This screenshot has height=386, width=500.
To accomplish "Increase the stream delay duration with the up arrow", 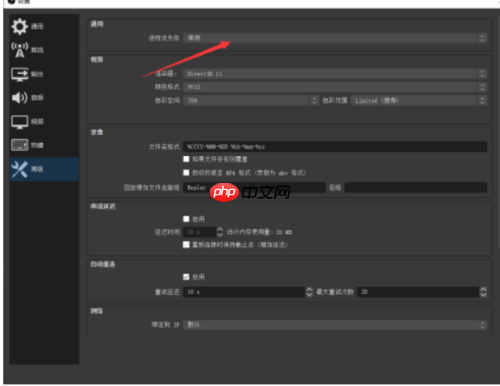I will 220,229.
